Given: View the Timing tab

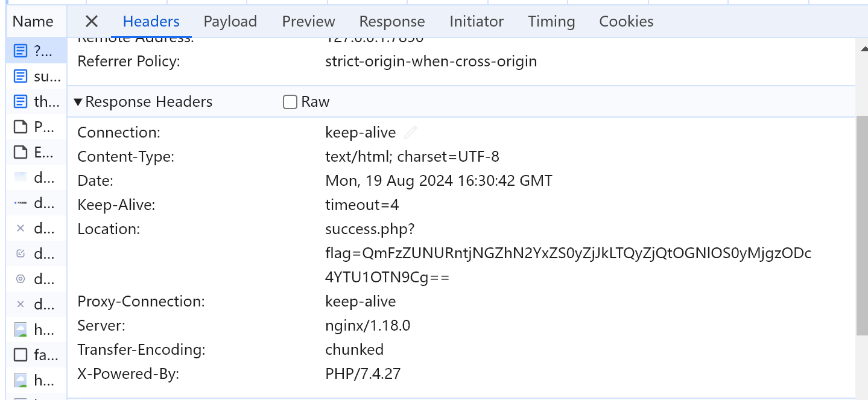Looking at the screenshot, I should pos(551,22).
